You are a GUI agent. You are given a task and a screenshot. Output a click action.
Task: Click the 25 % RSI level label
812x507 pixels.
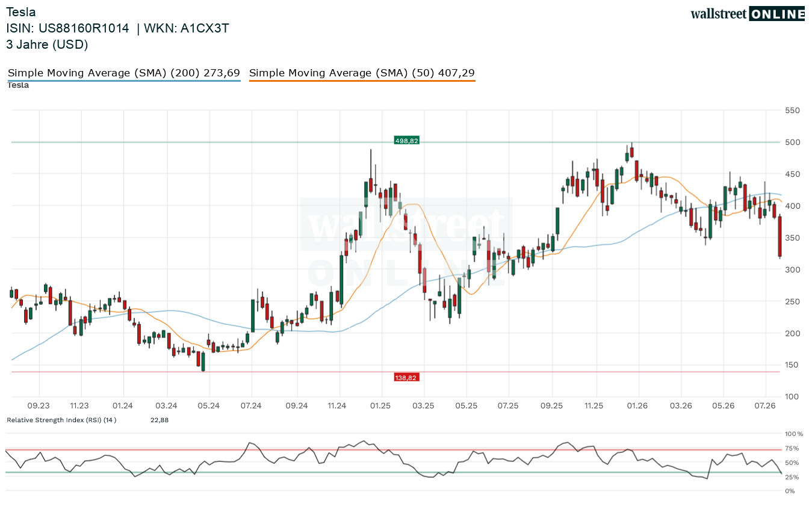point(792,478)
